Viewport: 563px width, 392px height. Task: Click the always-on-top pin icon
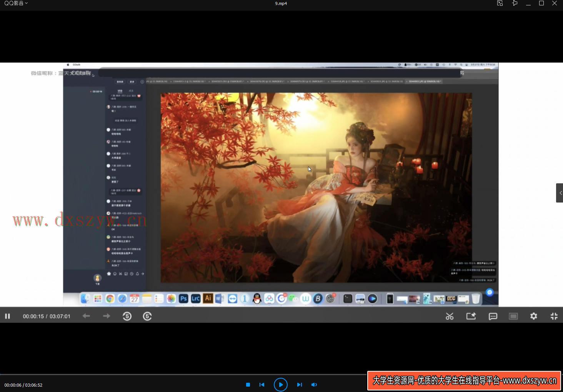(515, 3)
